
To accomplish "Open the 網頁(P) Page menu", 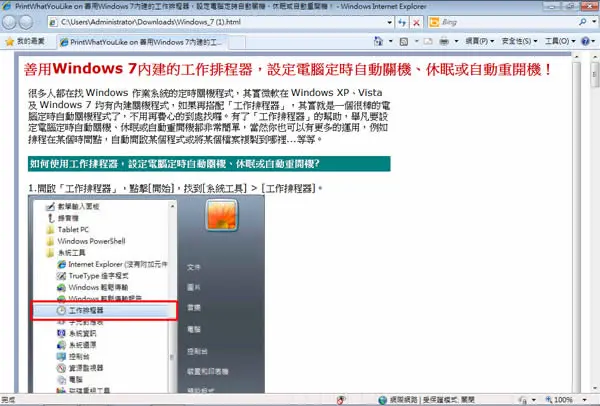I will point(479,41).
